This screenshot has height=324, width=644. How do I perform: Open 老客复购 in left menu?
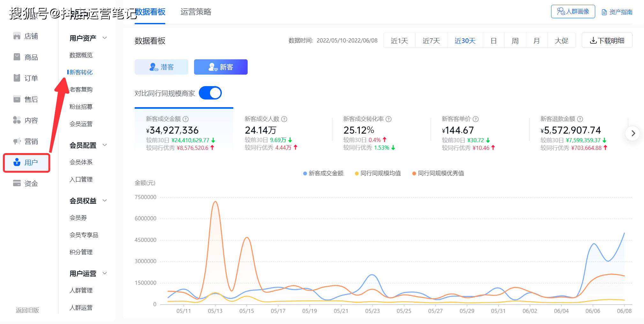click(81, 89)
